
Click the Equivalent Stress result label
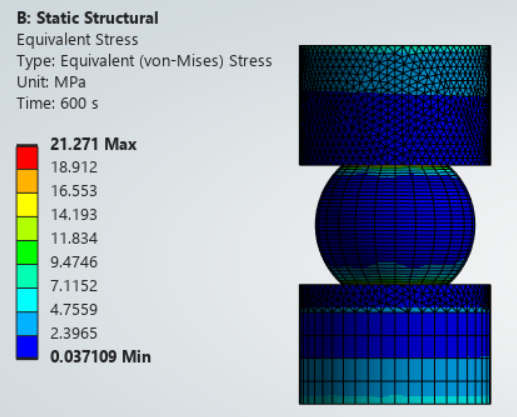tap(77, 40)
